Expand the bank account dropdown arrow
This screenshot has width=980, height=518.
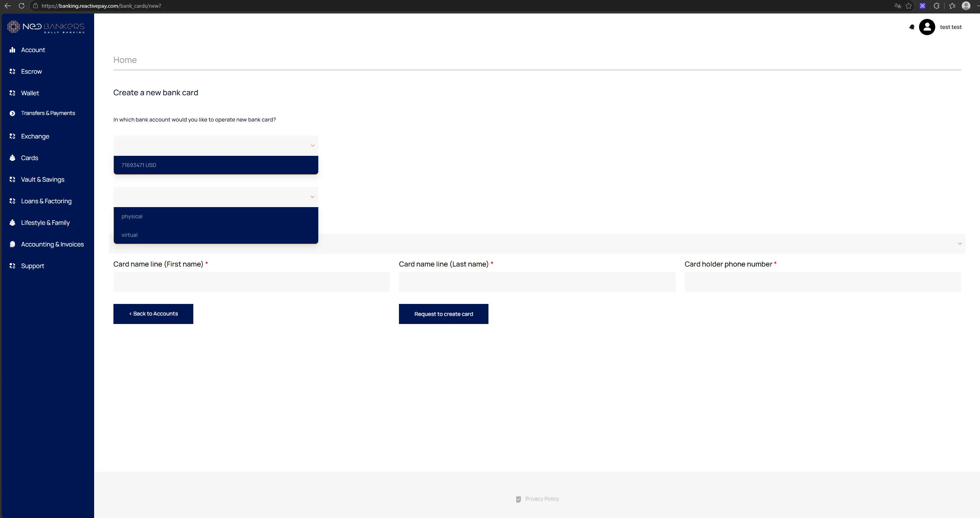(313, 146)
